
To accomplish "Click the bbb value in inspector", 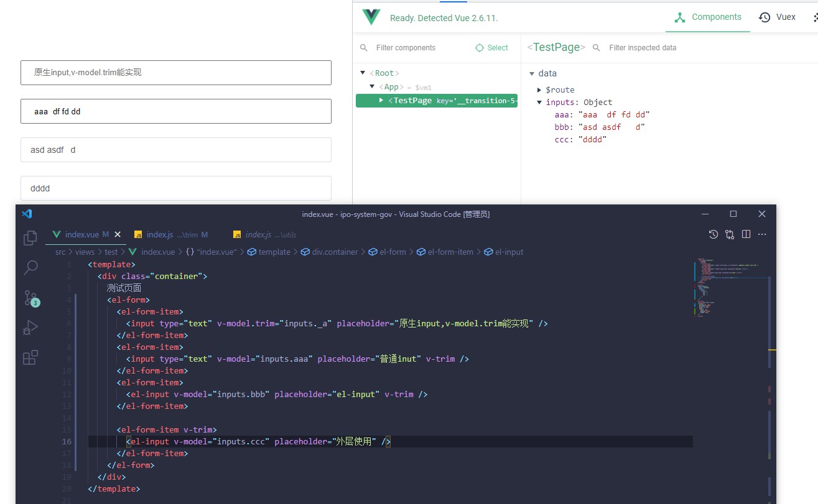I will 612,127.
